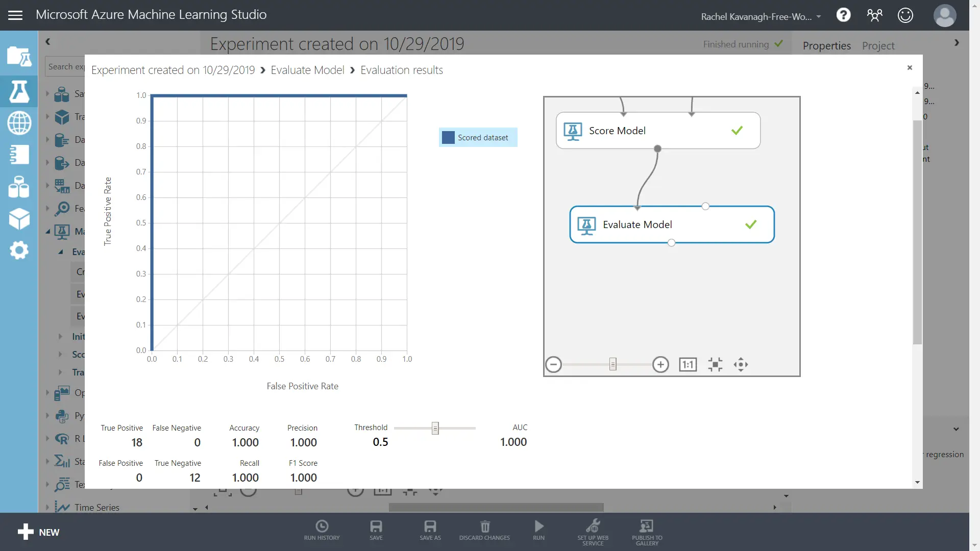Screen dimensions: 980x551
Task: Open the Datasets sidebar icon
Action: pos(19,187)
